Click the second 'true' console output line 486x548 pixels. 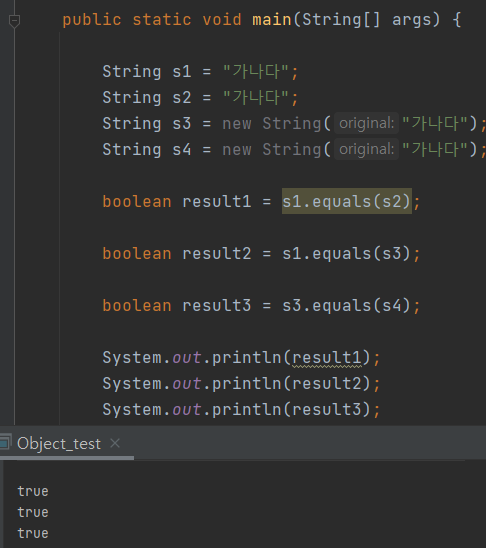pos(33,512)
